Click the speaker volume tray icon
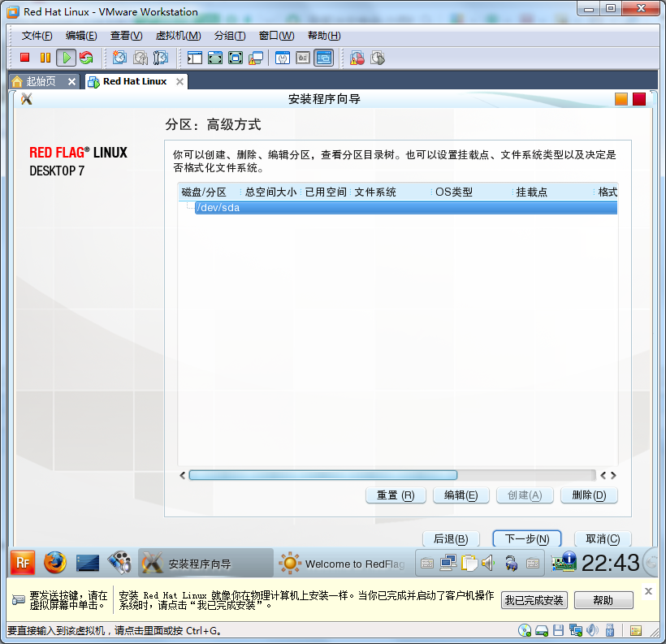This screenshot has width=666, height=644. [488, 564]
